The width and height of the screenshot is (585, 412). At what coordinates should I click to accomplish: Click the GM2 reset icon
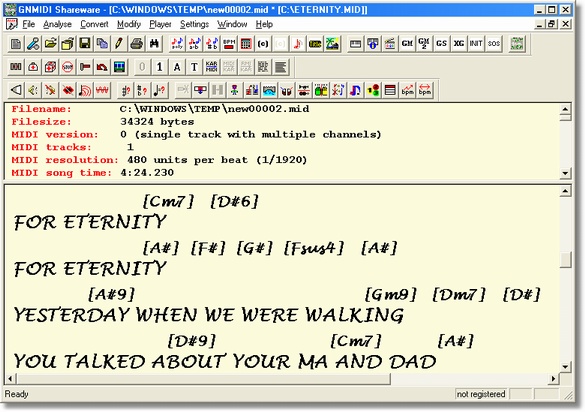tap(424, 44)
